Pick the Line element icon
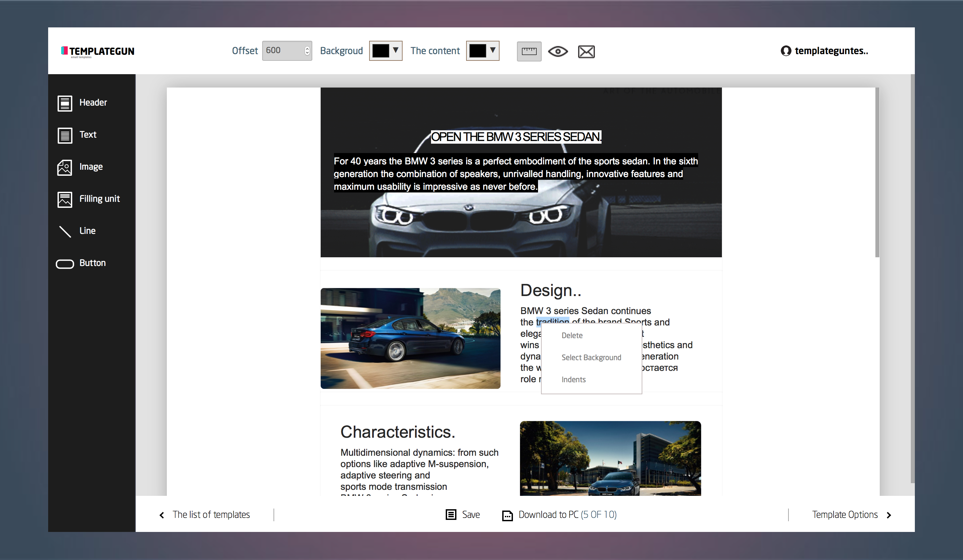 (x=65, y=232)
